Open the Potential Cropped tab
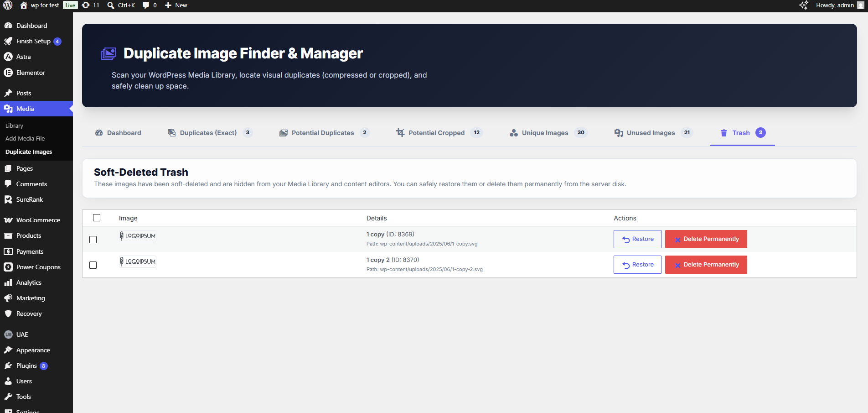This screenshot has width=868, height=413. click(x=439, y=133)
